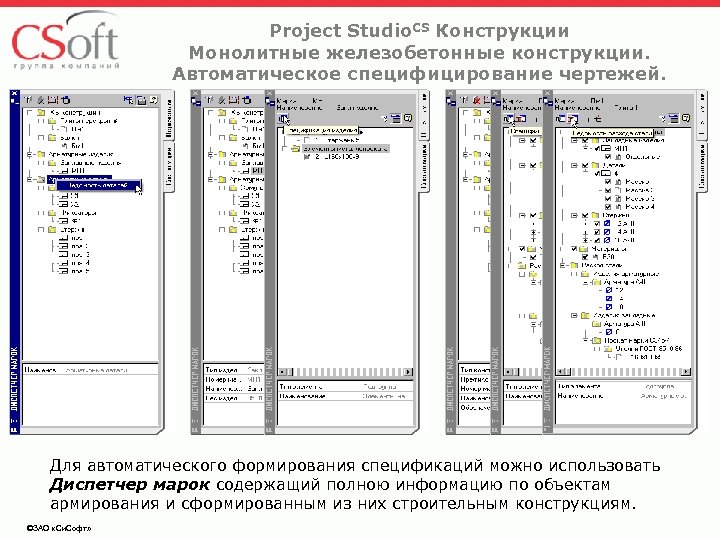Select "поз. 5" in the left panel tree
Viewport: 720px width, 540px height.
coord(74,271)
